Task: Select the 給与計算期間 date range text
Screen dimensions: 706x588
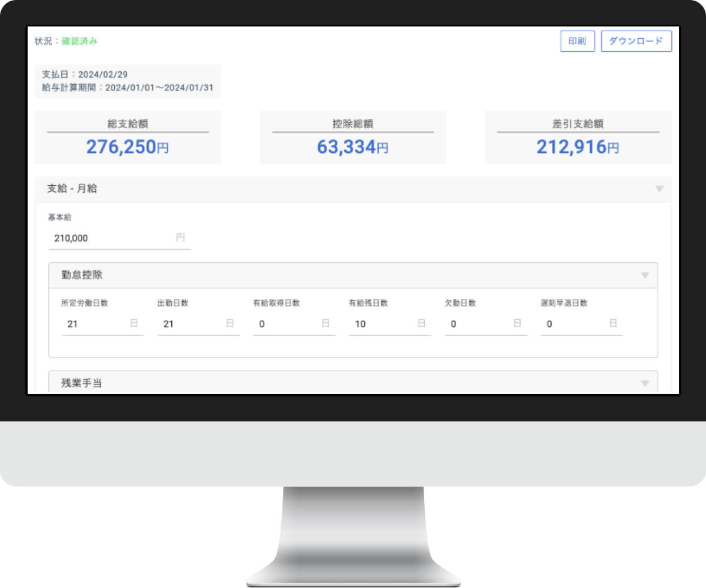Action: click(x=127, y=88)
